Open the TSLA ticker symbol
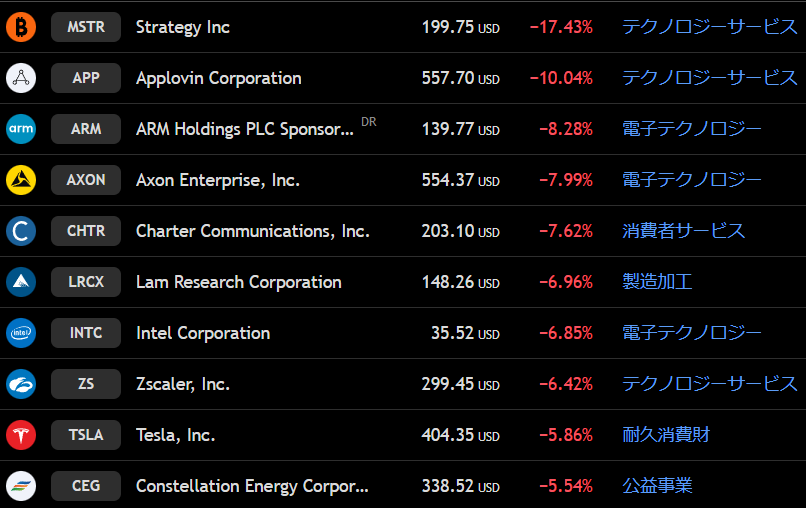This screenshot has width=806, height=508. 86,435
